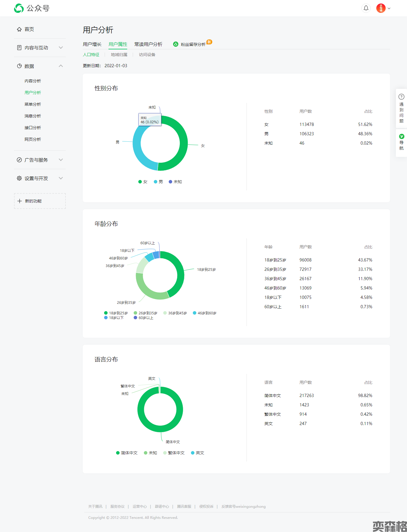Click the 粉丝留存分析 green icon
Viewport: 407px width, 532px height.
[x=175, y=44]
